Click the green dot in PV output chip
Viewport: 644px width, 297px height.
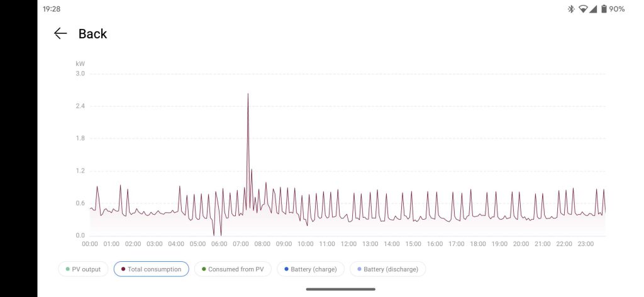67,269
